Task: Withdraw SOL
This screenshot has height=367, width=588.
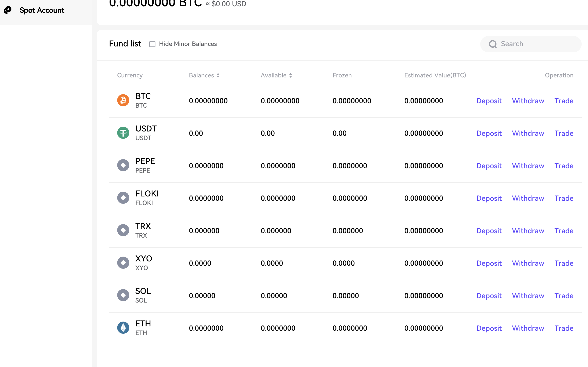Action: point(528,296)
